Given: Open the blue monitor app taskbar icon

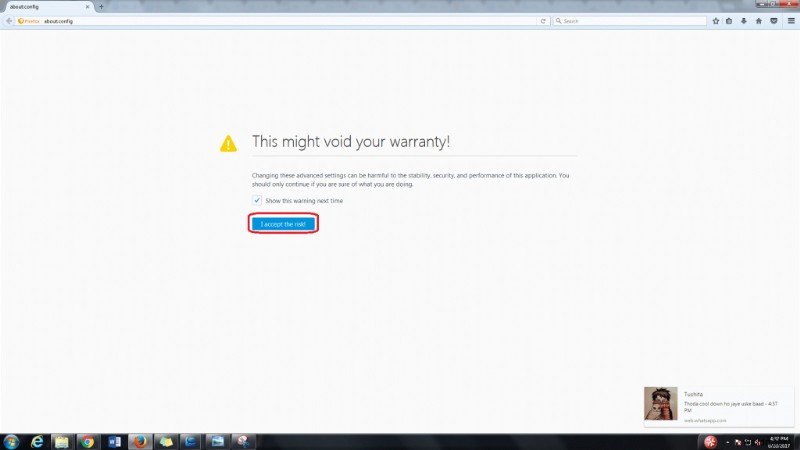Looking at the screenshot, I should (191, 441).
